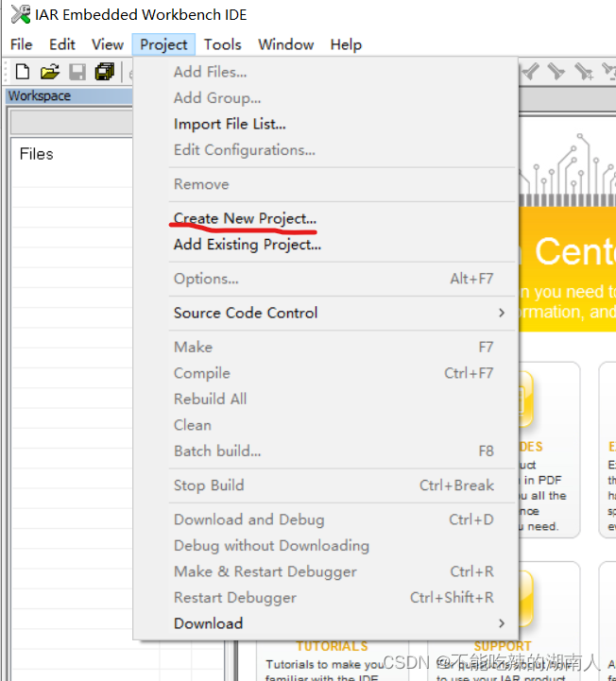This screenshot has width=616, height=681.
Task: Choose Add Group... menu entry
Action: (x=325, y=97)
